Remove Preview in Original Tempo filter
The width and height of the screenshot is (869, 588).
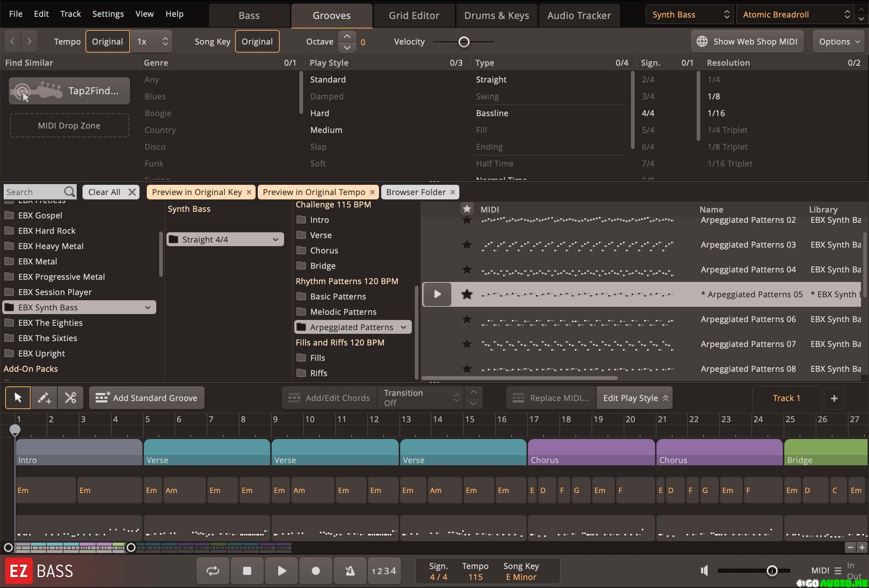[x=372, y=192]
